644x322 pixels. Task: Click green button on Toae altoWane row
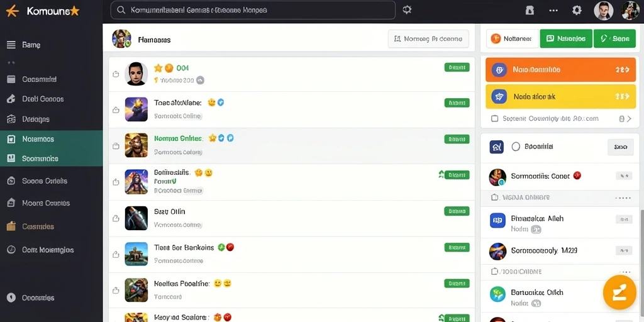point(457,103)
